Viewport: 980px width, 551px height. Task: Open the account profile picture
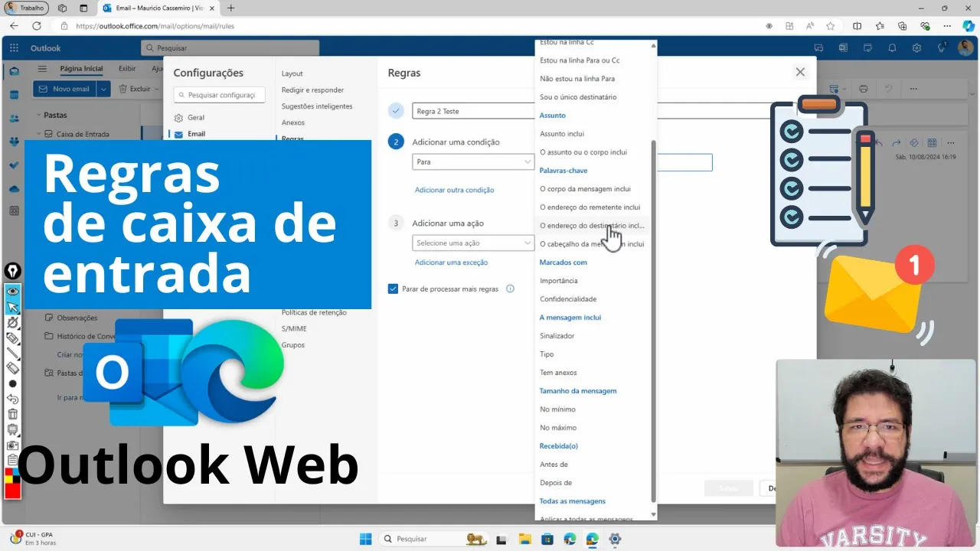coord(965,48)
